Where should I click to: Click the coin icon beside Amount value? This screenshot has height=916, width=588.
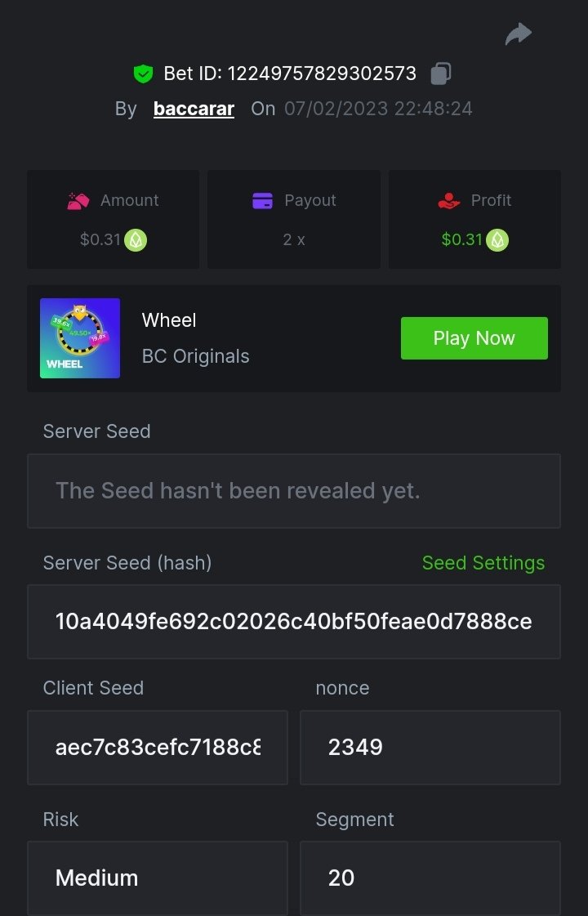136,240
